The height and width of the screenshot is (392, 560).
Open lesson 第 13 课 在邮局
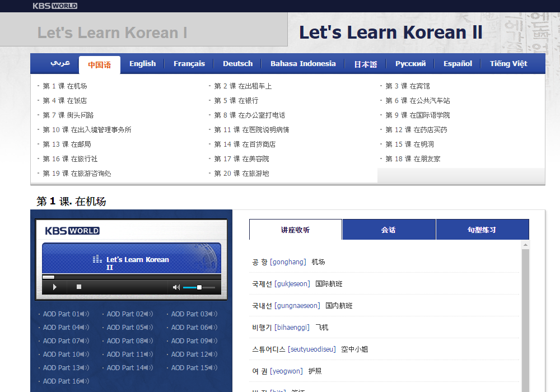coord(67,144)
